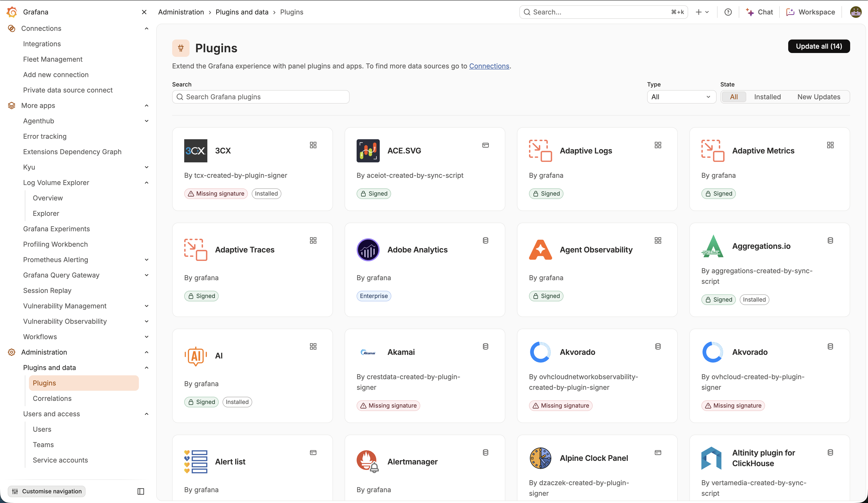Toggle the dock sidebar icon
868x503 pixels.
141,491
